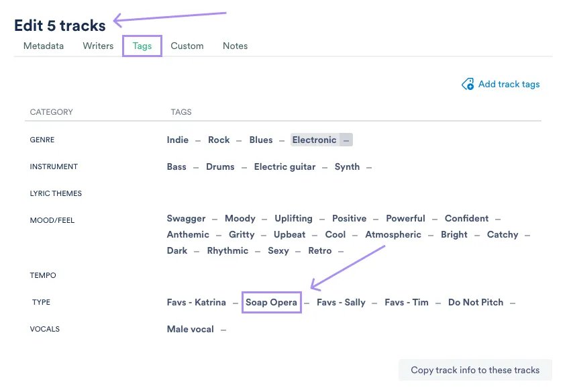
Task: Click Copy track info to these tracks
Action: tap(475, 370)
